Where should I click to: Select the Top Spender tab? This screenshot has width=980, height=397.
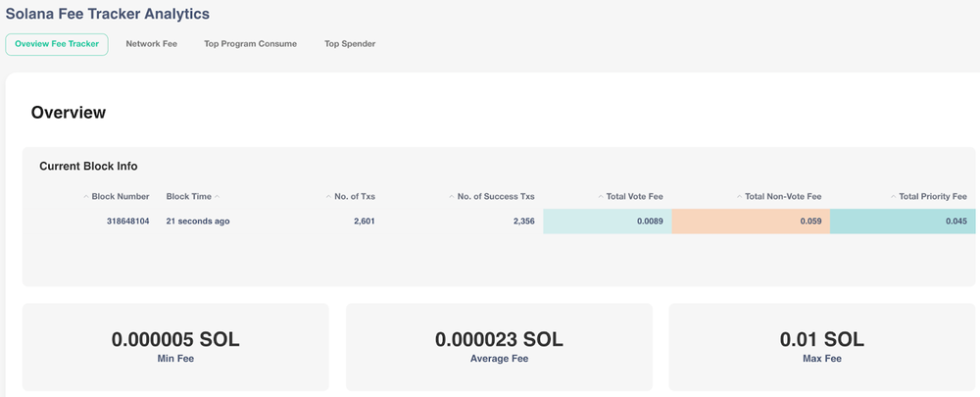pos(350,44)
